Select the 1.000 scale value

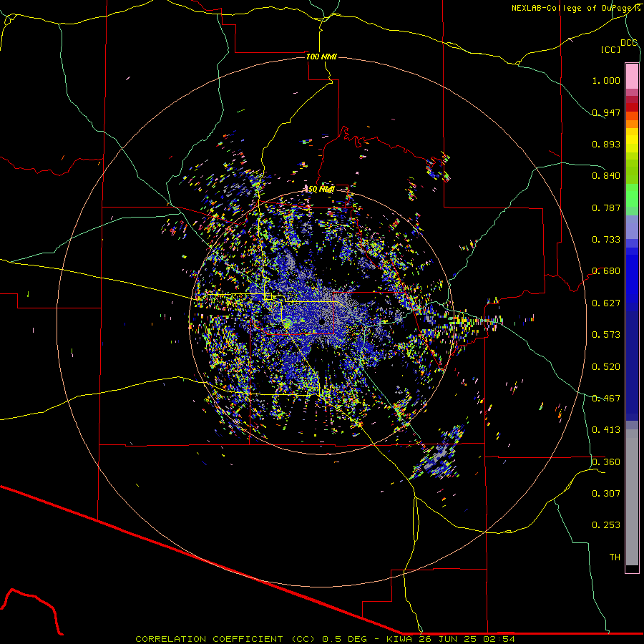606,80
